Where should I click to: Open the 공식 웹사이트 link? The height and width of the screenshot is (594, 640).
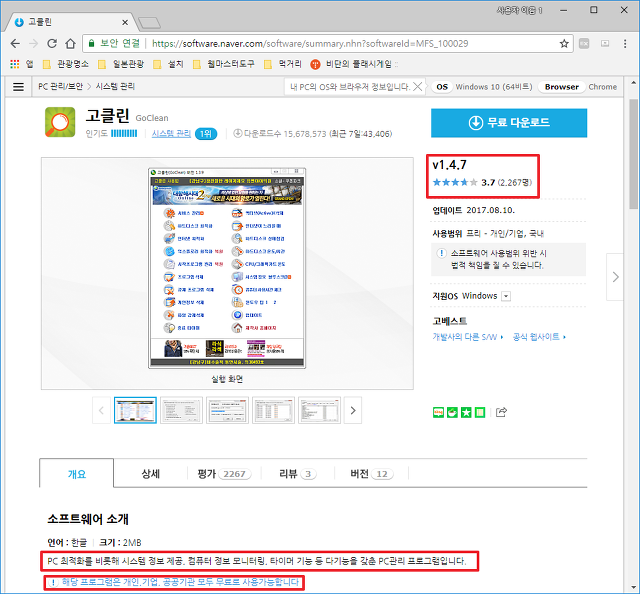(539, 337)
